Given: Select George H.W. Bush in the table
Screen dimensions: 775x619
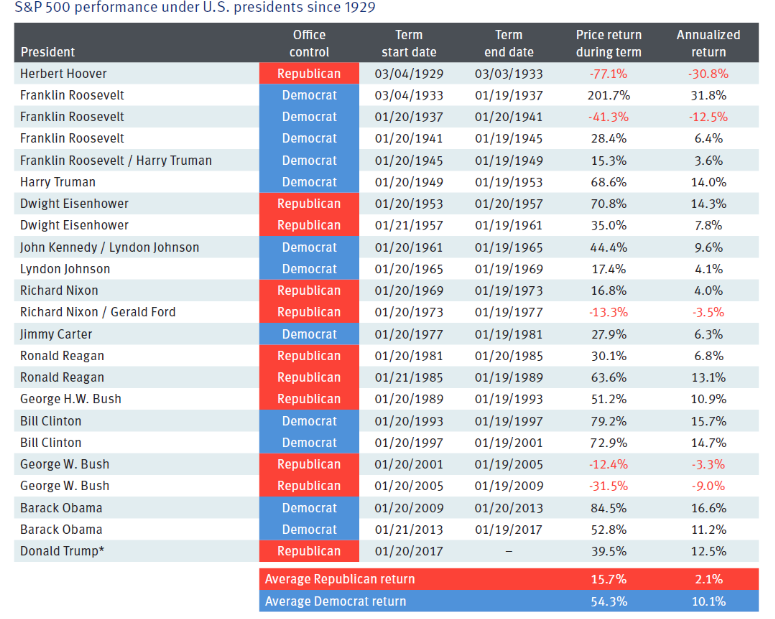Looking at the screenshot, I should pyautogui.click(x=70, y=399).
